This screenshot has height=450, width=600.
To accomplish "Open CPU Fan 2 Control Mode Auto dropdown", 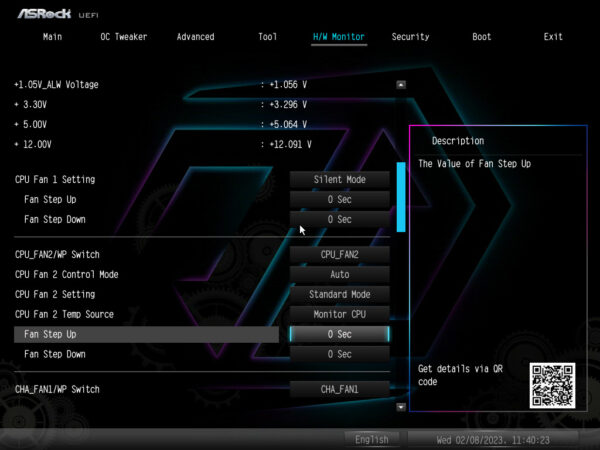I will [x=339, y=274].
